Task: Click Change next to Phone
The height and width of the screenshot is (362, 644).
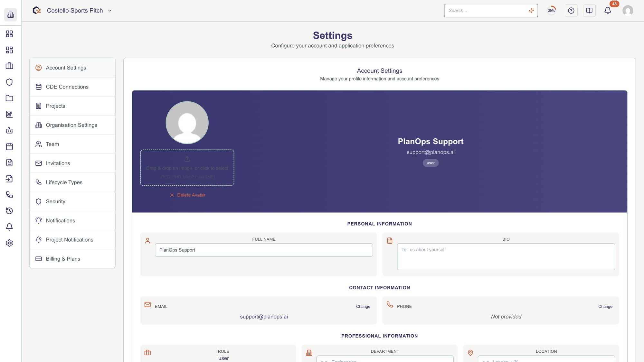Action: pyautogui.click(x=605, y=306)
